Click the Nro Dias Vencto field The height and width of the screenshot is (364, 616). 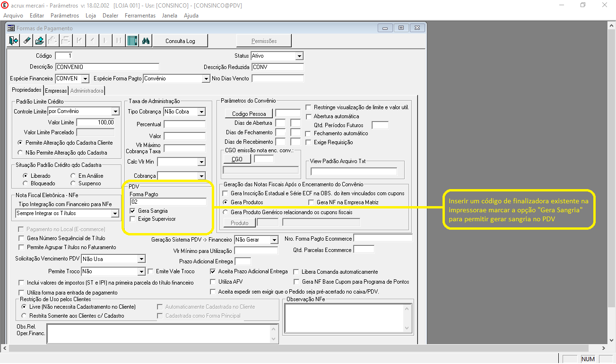point(278,78)
